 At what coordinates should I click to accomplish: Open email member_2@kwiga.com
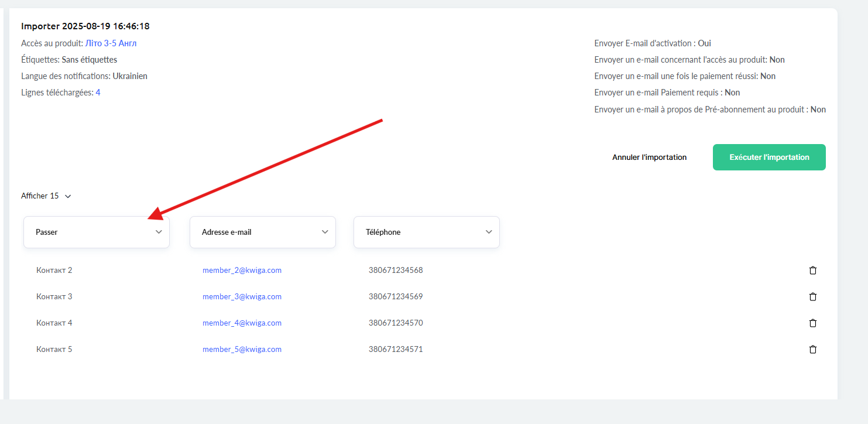(242, 271)
